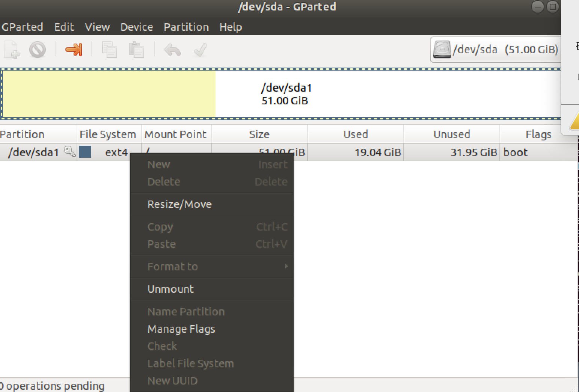
Task: Click the Unused column header
Action: click(x=452, y=134)
